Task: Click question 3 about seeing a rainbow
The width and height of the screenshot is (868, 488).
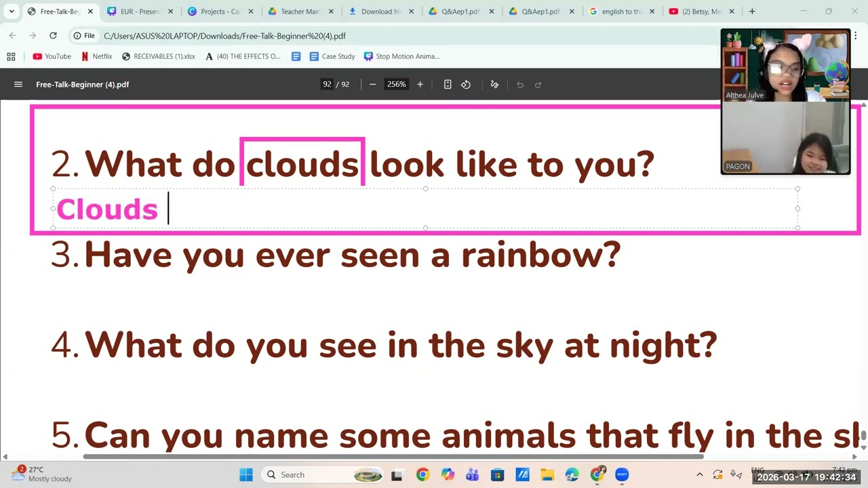Action: point(336,255)
